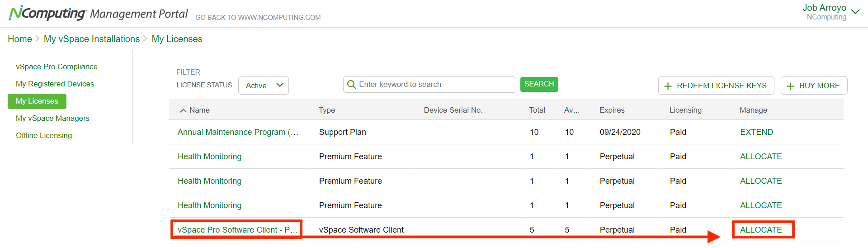The image size is (868, 248).
Task: Open the Annual Maintenance Program license
Action: click(x=238, y=132)
